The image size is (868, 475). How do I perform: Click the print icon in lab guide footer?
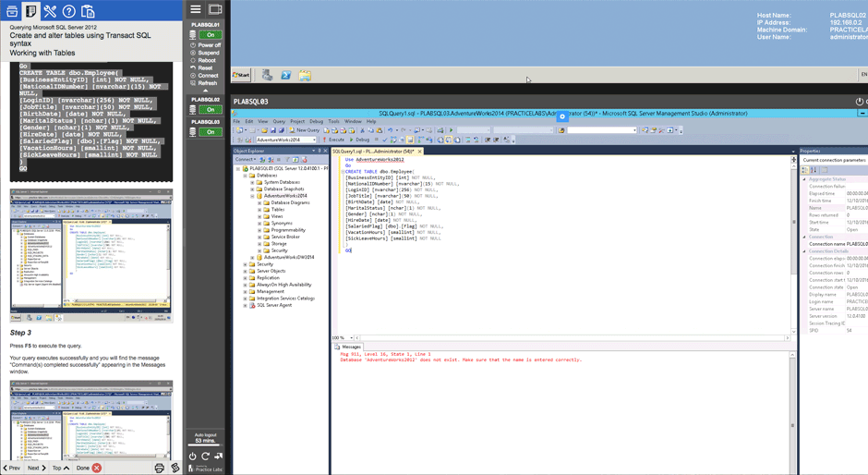[160, 468]
